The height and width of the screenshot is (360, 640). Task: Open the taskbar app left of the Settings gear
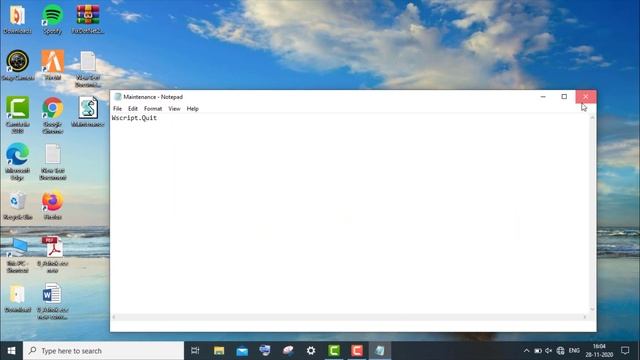[x=288, y=351]
